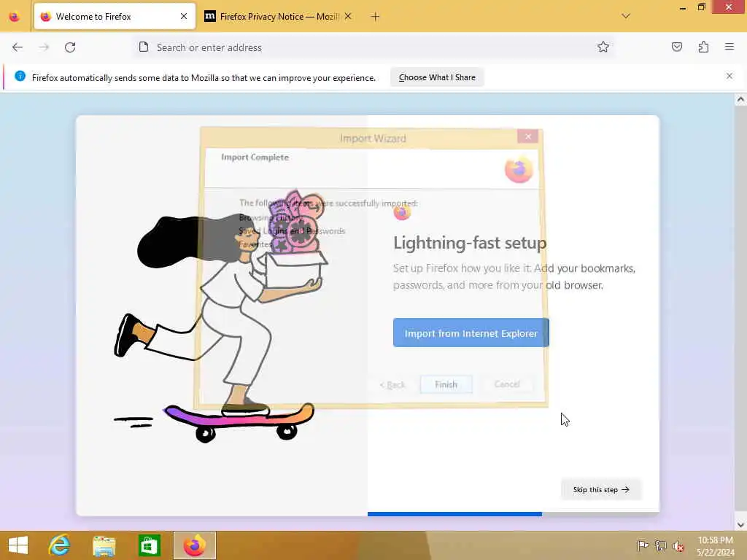Click Skip this step button

point(601,489)
